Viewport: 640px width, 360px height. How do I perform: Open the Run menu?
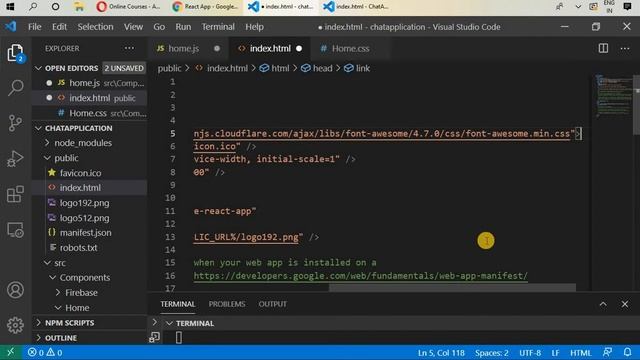[x=183, y=27]
